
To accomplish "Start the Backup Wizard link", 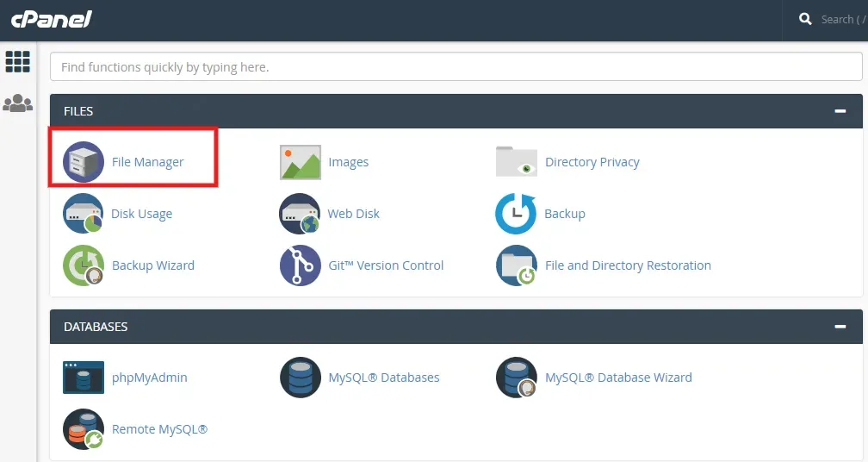I will pos(153,265).
